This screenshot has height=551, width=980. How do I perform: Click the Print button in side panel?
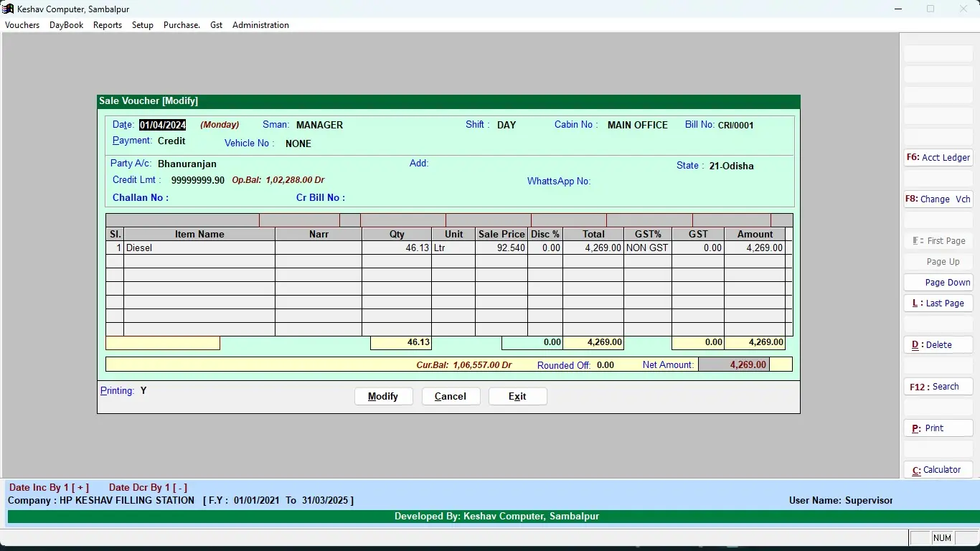938,428
